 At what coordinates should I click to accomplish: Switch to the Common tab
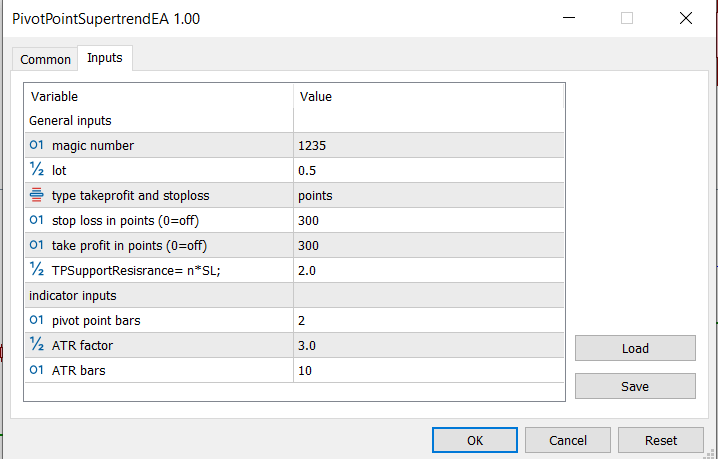46,59
